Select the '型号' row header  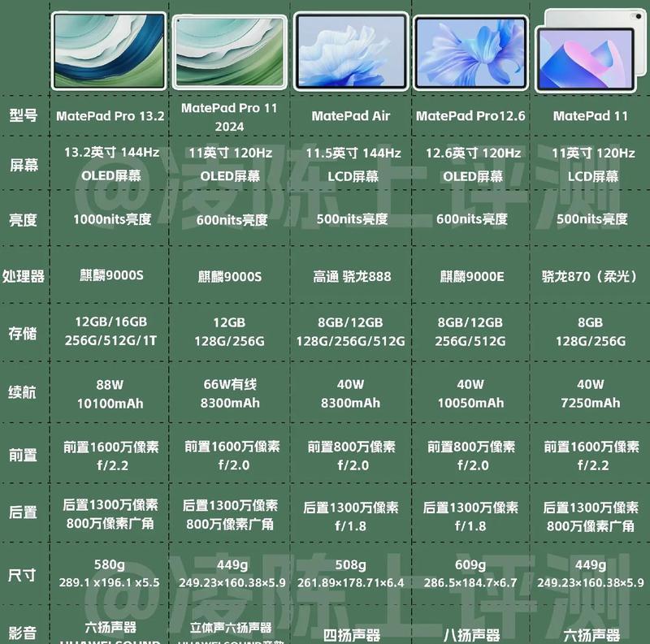[24, 115]
